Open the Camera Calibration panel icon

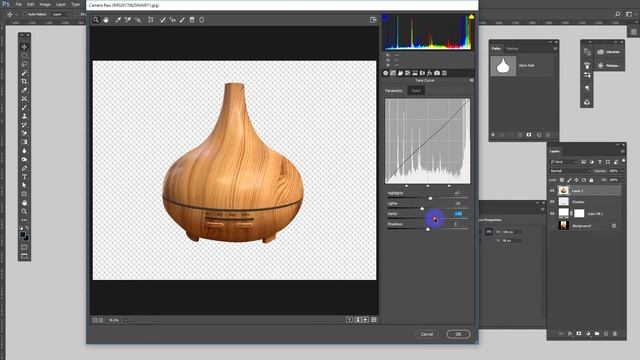pyautogui.click(x=437, y=73)
